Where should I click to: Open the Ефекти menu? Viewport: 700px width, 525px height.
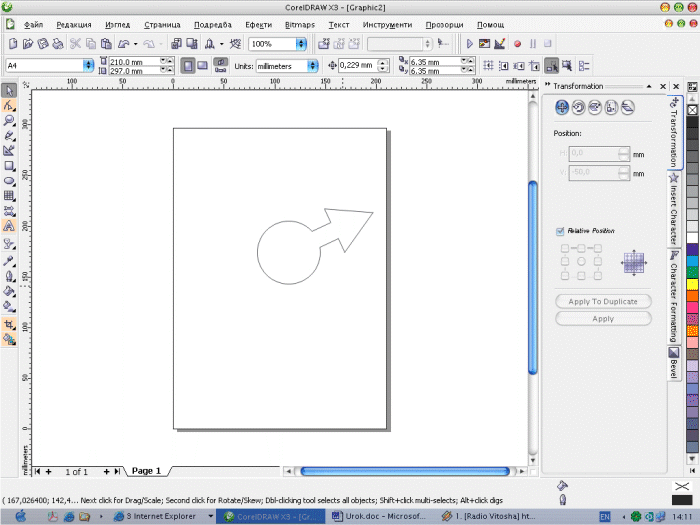(x=258, y=25)
